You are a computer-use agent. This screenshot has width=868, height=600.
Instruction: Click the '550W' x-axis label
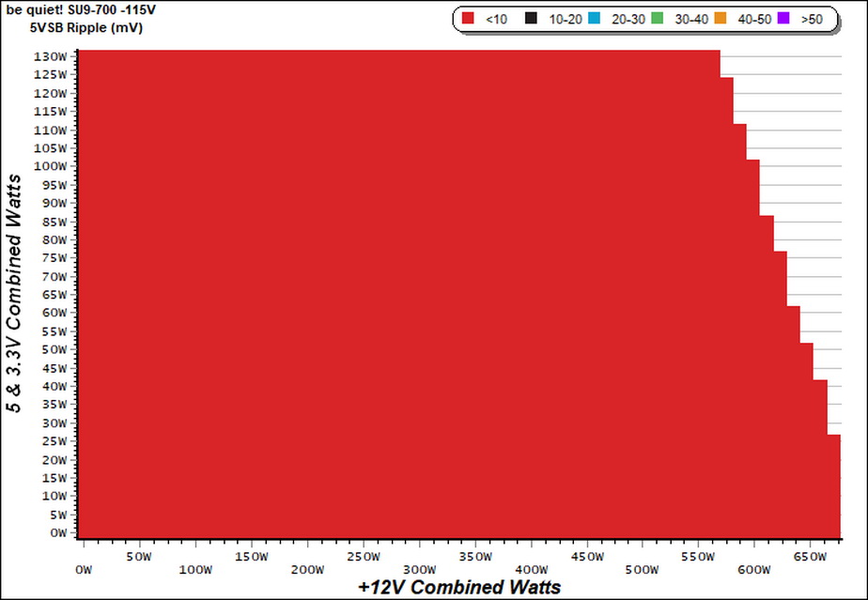coord(699,557)
